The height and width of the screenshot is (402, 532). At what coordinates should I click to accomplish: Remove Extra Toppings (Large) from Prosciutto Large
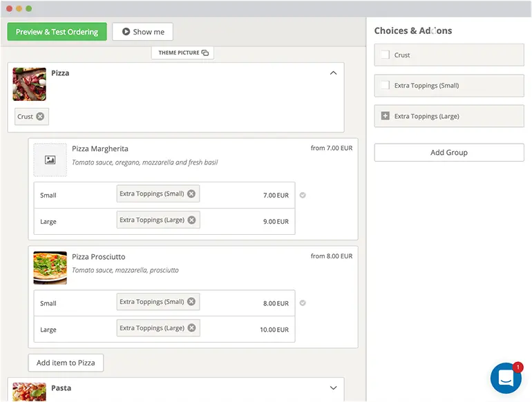(x=191, y=327)
